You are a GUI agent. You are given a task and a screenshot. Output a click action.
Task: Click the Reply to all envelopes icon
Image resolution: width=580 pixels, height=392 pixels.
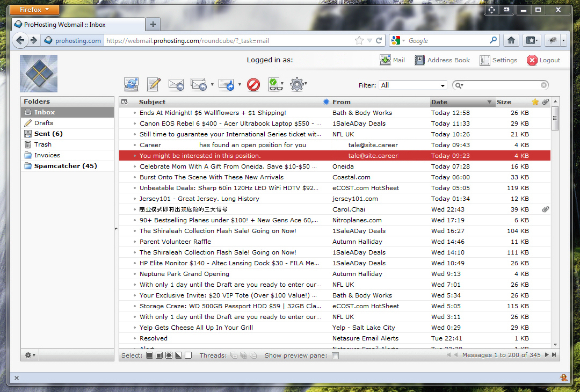pyautogui.click(x=199, y=84)
